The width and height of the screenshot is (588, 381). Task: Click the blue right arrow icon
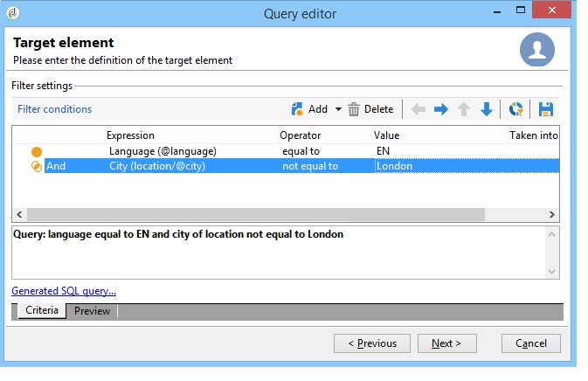click(441, 109)
